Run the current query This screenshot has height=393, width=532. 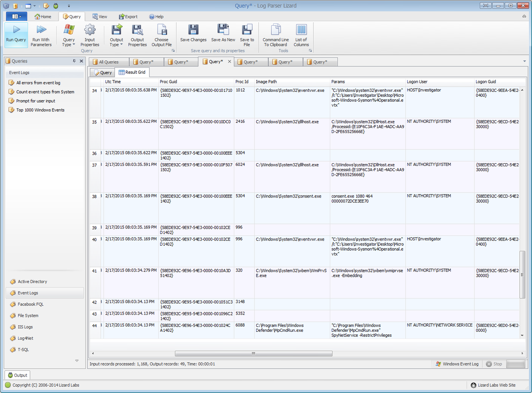pos(16,35)
